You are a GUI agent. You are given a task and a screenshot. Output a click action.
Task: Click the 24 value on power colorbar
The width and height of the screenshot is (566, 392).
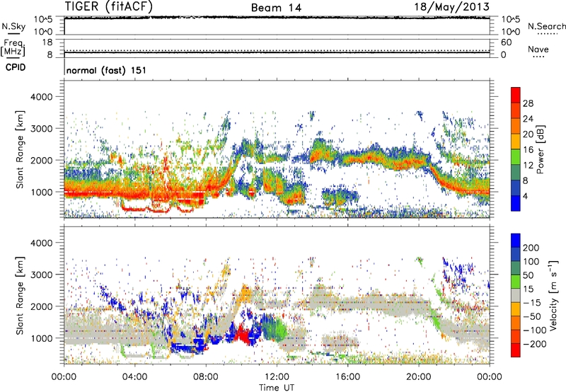(x=528, y=119)
